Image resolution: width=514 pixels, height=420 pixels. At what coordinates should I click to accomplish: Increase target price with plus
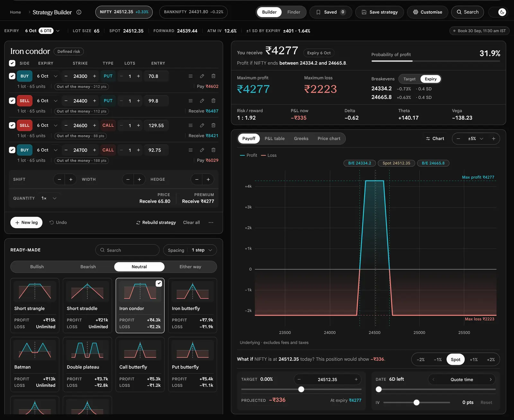coord(356,380)
